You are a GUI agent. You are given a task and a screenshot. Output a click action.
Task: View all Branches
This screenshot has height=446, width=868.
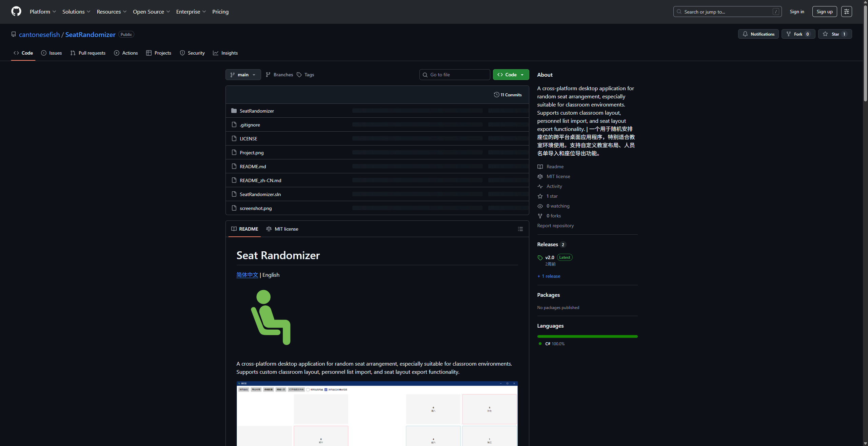click(x=279, y=75)
